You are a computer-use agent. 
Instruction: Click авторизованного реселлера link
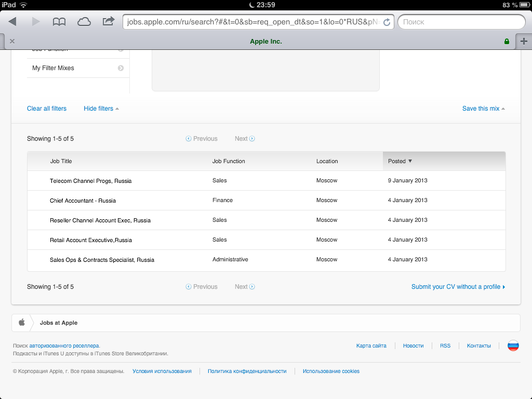[x=64, y=345]
